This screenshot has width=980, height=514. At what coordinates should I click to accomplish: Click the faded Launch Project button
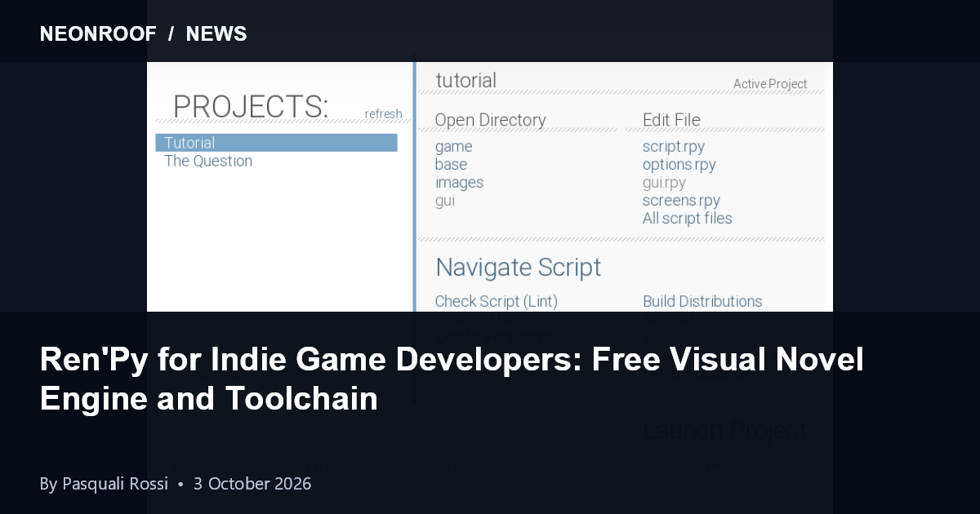click(725, 429)
